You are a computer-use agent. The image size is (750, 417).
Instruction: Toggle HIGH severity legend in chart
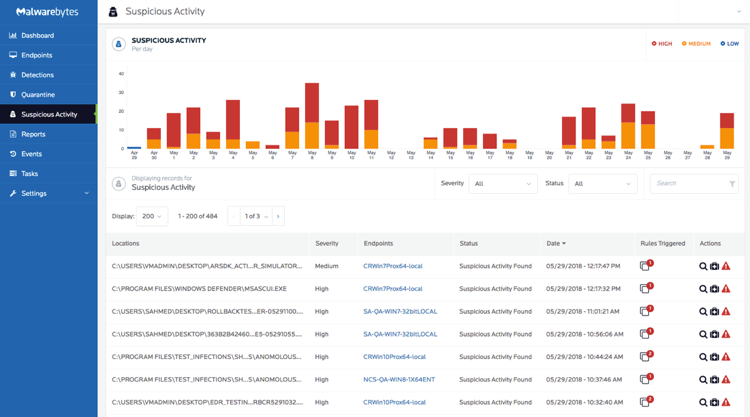coord(662,44)
